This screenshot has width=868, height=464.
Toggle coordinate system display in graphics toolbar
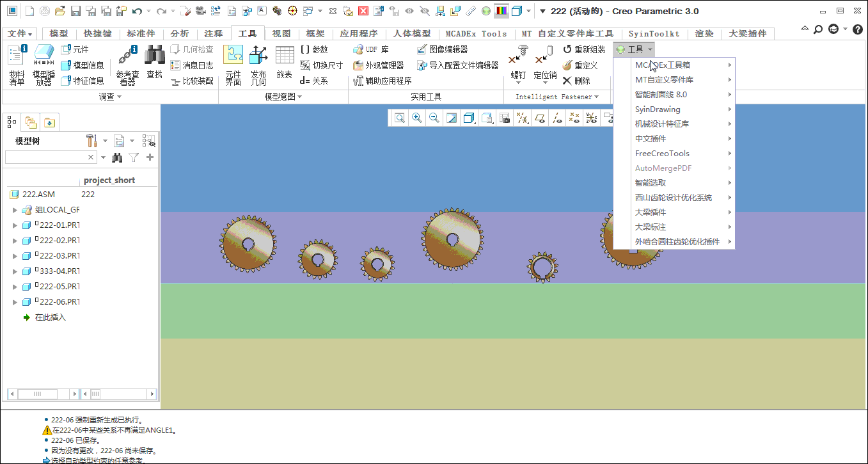click(592, 118)
